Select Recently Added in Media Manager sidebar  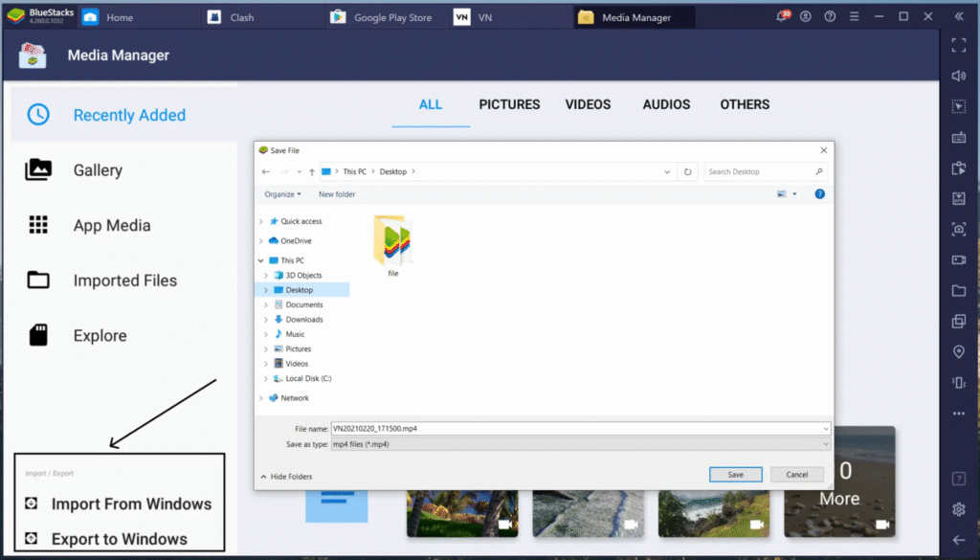pos(129,114)
